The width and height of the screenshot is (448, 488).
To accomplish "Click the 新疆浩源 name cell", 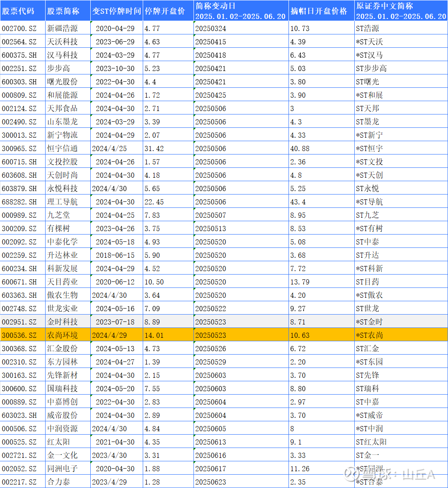I will point(68,28).
